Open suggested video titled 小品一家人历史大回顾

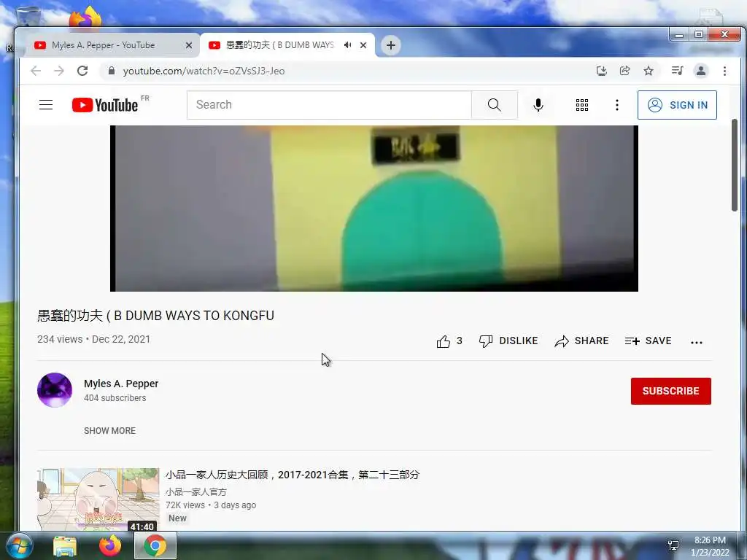(292, 475)
